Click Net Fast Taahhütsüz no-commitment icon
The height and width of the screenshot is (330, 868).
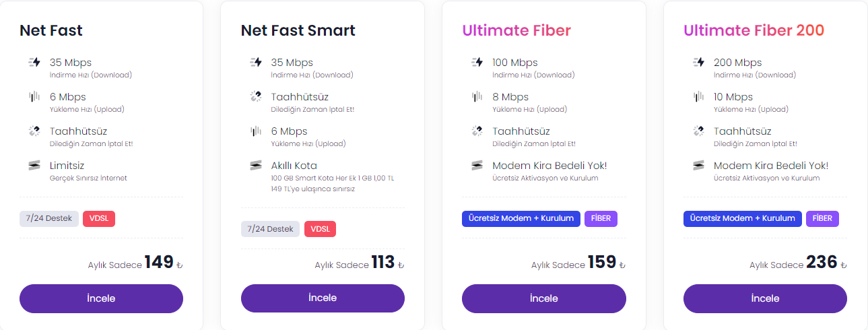click(34, 131)
